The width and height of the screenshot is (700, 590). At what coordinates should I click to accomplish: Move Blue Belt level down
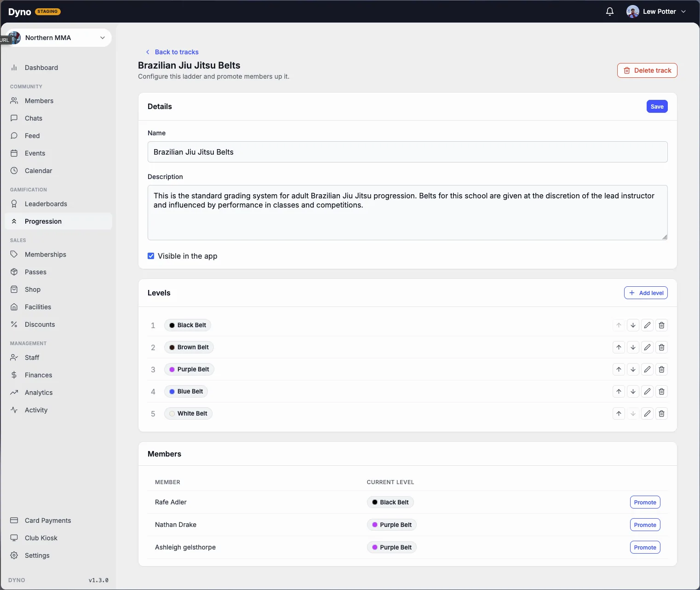tap(633, 392)
